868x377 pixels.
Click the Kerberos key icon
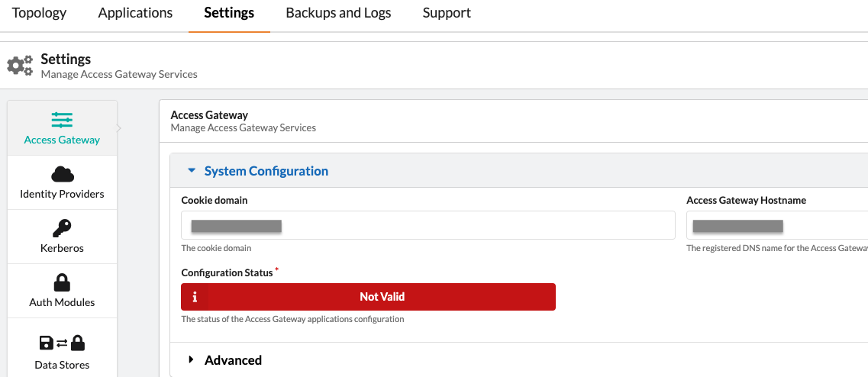(62, 228)
